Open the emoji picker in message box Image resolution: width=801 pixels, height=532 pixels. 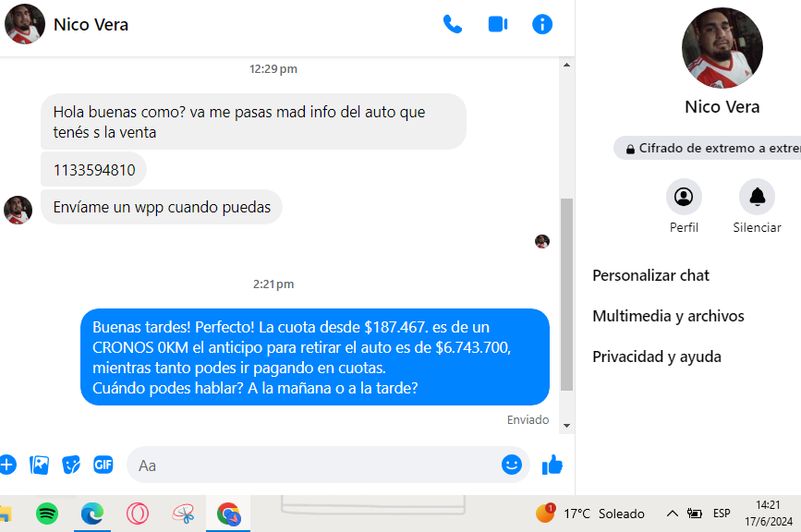[511, 465]
